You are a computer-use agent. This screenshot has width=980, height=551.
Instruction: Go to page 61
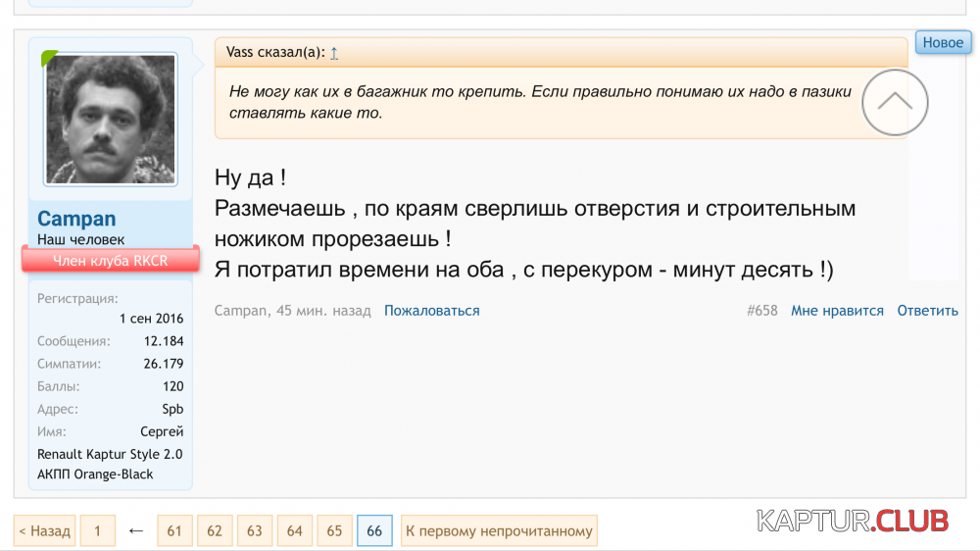click(x=174, y=531)
